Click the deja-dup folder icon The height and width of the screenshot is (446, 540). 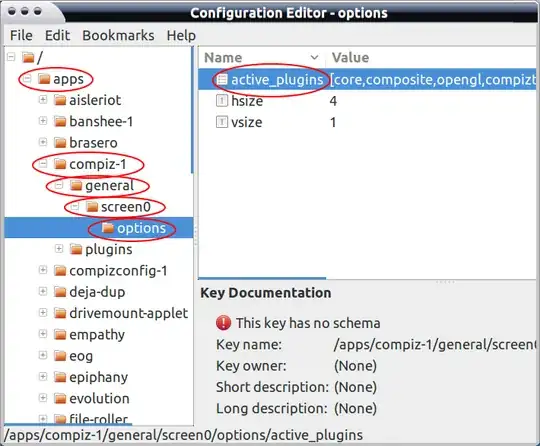click(60, 292)
